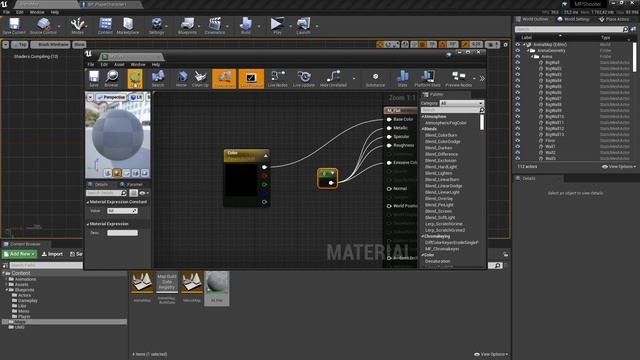This screenshot has width=640, height=360.
Task: Click the Add New button
Action: click(19, 254)
